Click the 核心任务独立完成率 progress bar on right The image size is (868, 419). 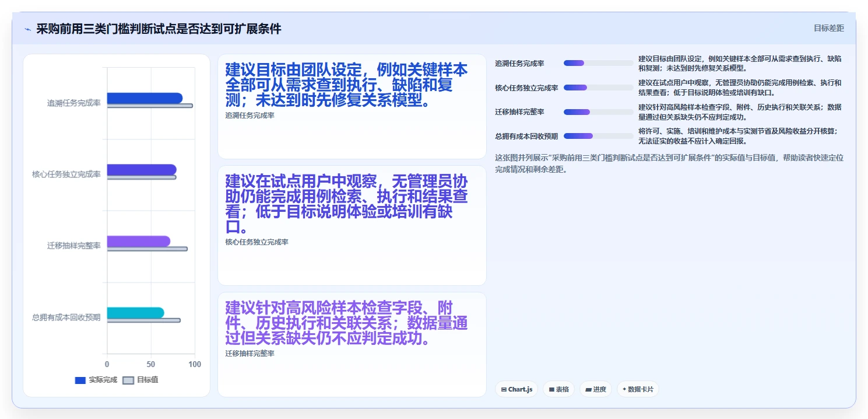[x=598, y=88]
